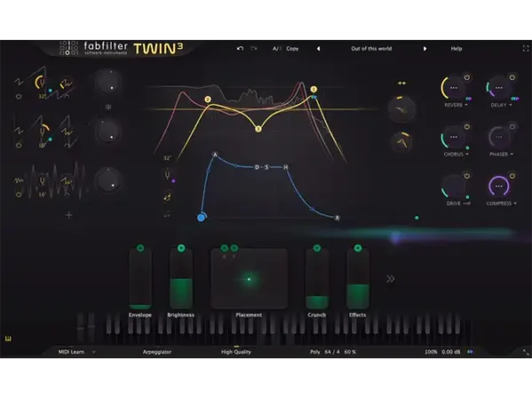Click the '60 %' value in bottom bar
Image resolution: width=532 pixels, height=399 pixels.
[350, 352]
